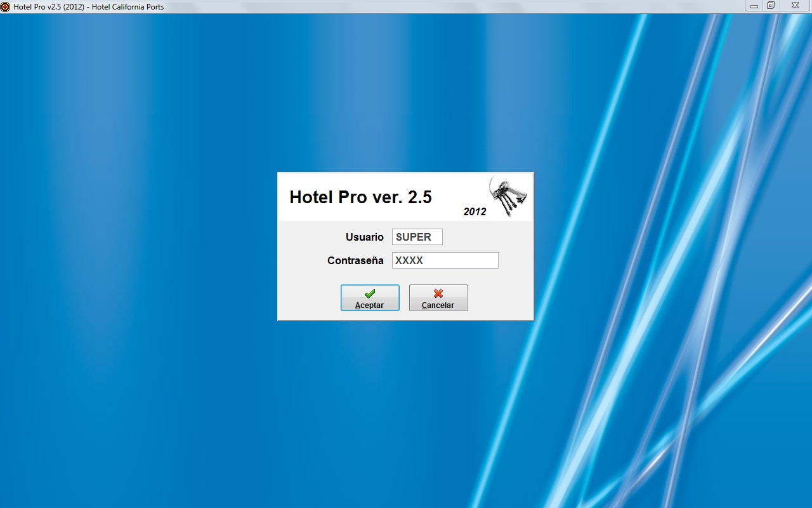Viewport: 812px width, 508px height.
Task: Click the "Hotel California Ports" window title text
Action: 128,6
